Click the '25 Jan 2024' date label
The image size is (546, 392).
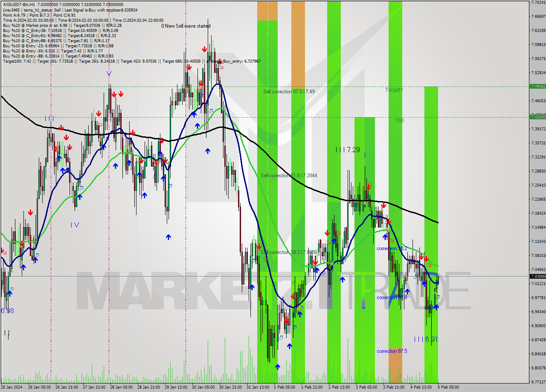point(12,387)
